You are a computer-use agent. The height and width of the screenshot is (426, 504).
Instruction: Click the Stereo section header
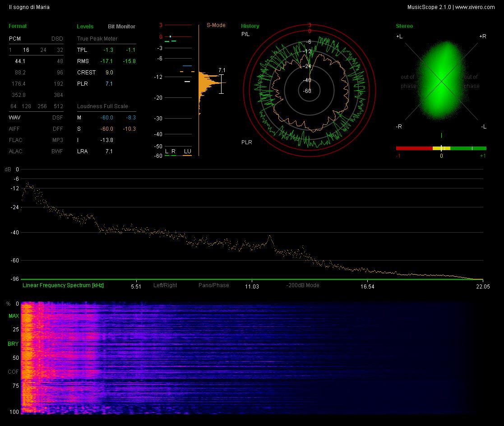404,26
